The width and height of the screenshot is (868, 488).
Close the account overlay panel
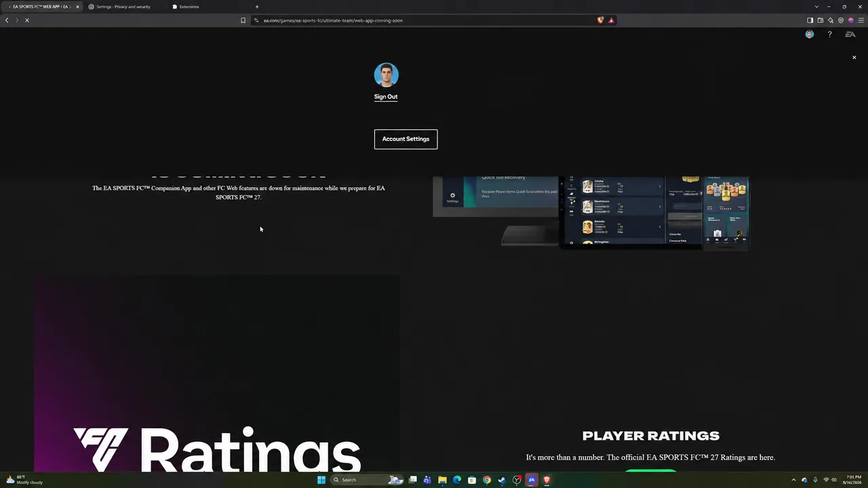point(854,58)
